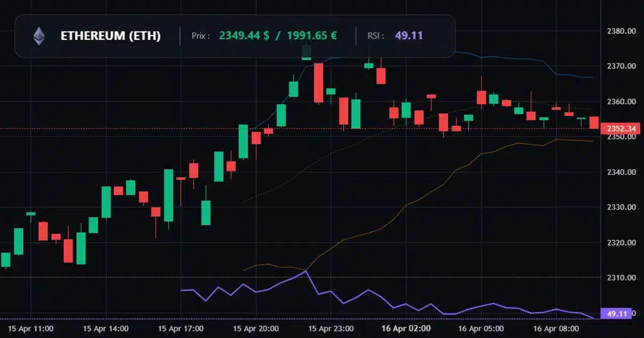
Task: Click the red current price tag 2352.34
Action: [623, 128]
